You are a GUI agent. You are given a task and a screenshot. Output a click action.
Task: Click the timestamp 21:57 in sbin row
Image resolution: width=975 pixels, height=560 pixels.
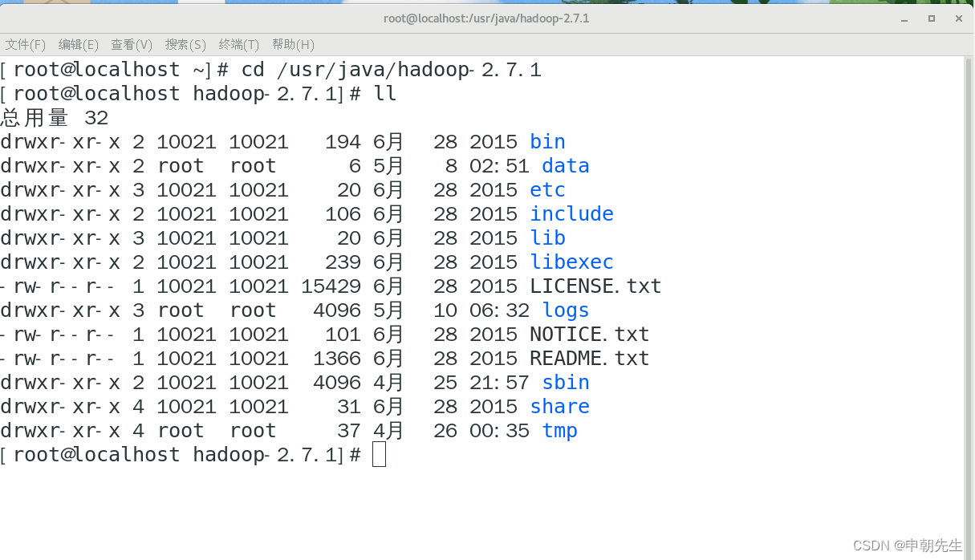click(x=499, y=383)
